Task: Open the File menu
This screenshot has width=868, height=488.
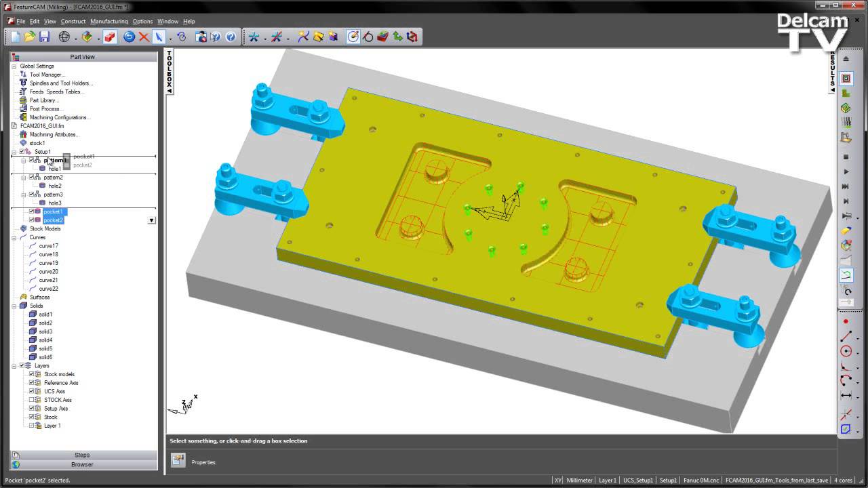Action: coord(21,22)
